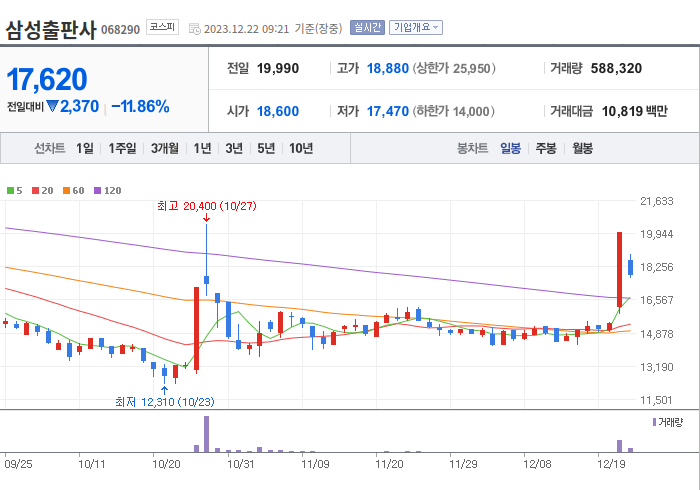Switch to the 월봉 monthly candle chart

tap(583, 148)
